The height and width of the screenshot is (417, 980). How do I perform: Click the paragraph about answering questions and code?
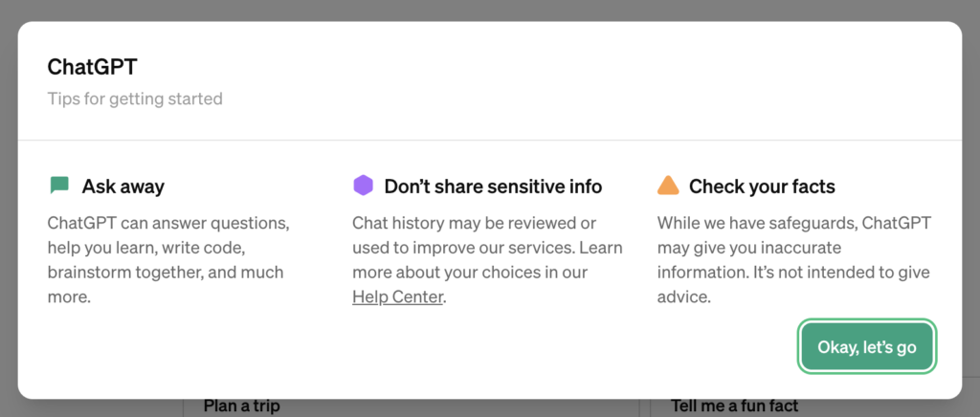168,260
